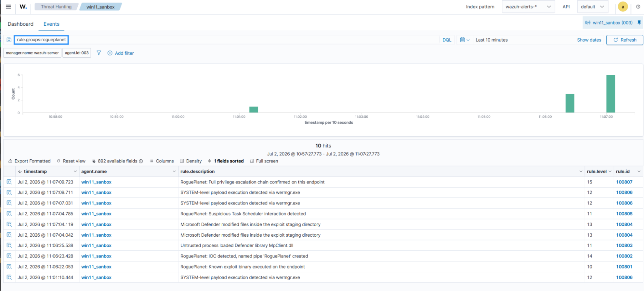Click Show dates link
Viewport: 644px width, 291px height.
click(589, 40)
